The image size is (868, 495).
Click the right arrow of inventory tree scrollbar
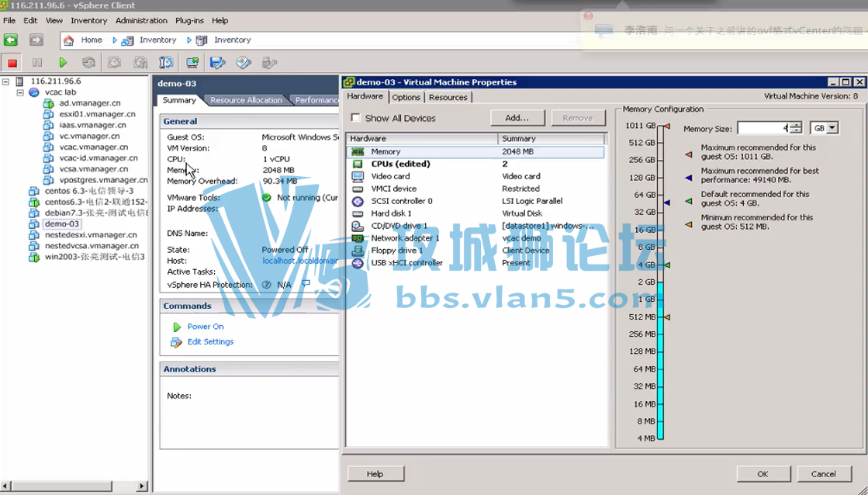(142, 486)
